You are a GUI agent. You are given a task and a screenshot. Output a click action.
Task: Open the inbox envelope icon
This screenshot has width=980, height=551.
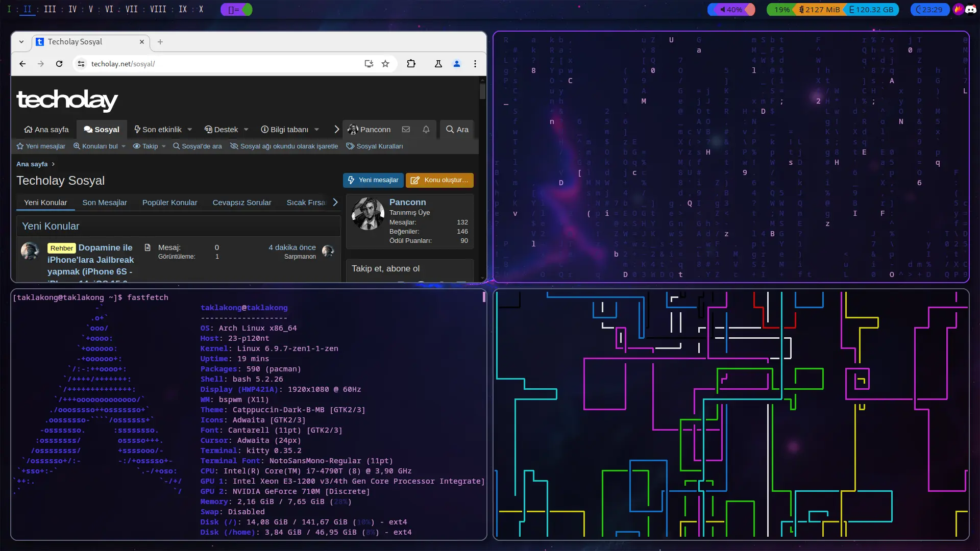(x=406, y=130)
